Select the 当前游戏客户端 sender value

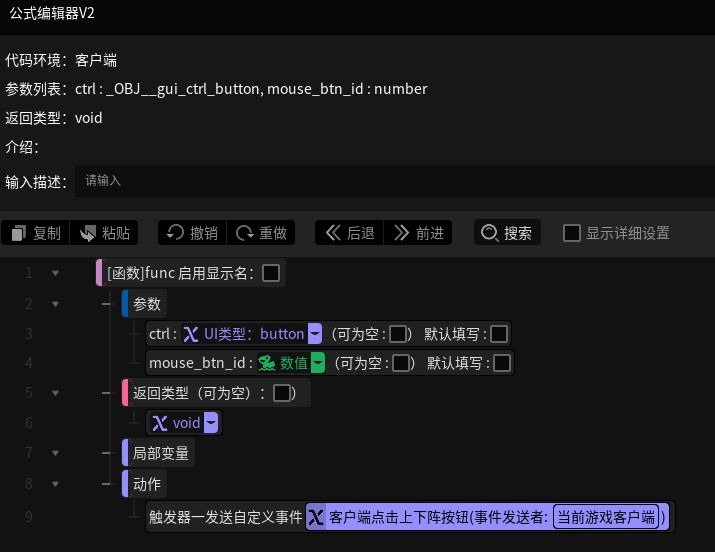pyautogui.click(x=606, y=517)
